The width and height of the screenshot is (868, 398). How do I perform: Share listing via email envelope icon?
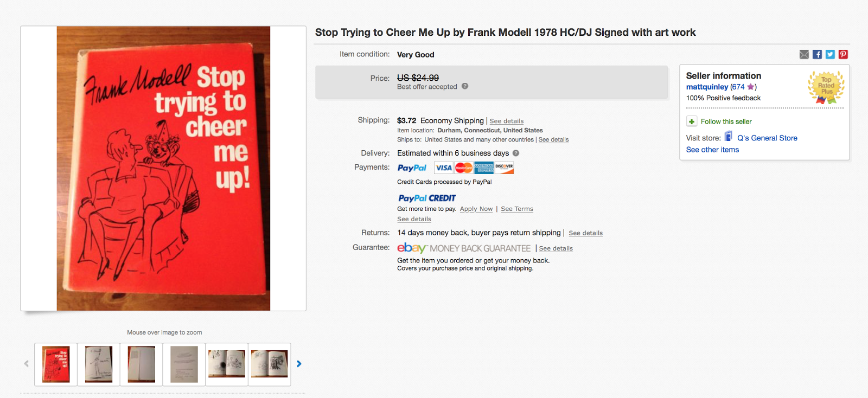(x=804, y=54)
